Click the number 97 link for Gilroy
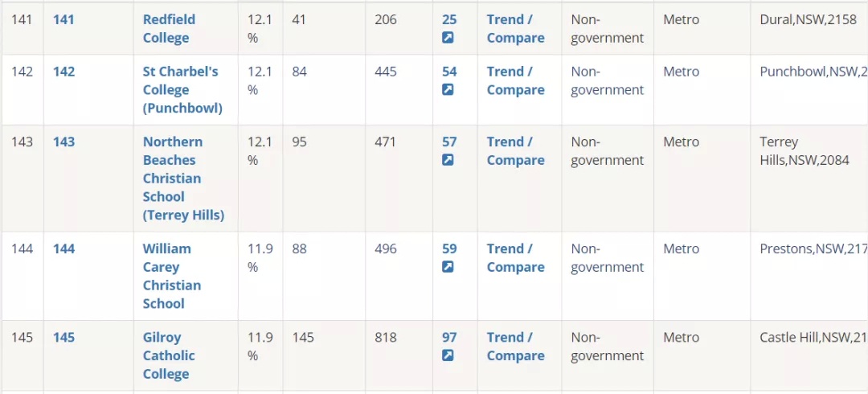This screenshot has height=394, width=868. (x=449, y=338)
